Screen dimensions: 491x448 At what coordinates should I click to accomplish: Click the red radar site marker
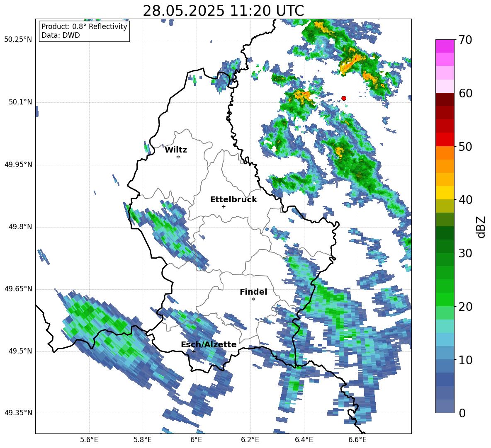pyautogui.click(x=344, y=98)
